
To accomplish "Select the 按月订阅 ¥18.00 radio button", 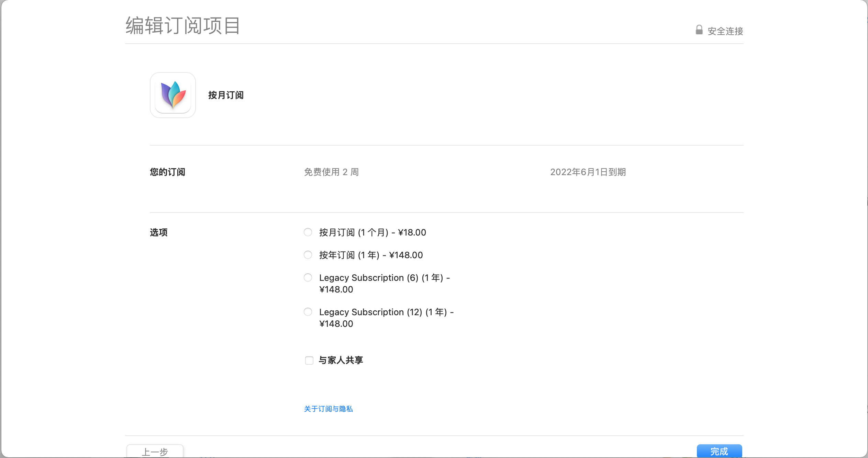I will (x=308, y=232).
